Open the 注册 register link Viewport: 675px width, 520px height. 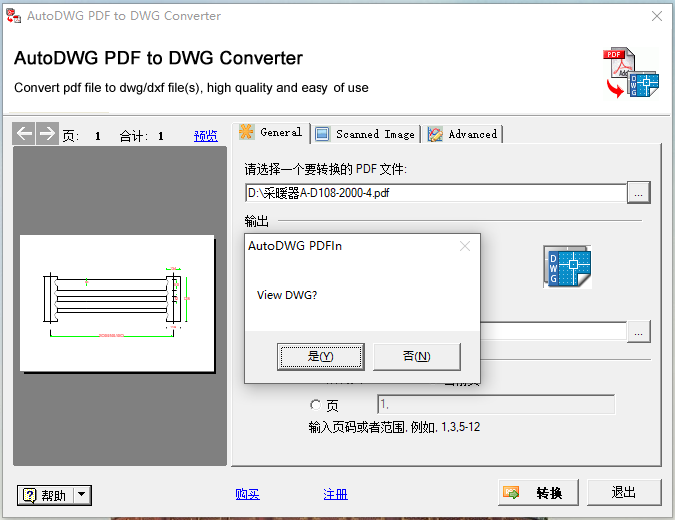click(x=335, y=494)
